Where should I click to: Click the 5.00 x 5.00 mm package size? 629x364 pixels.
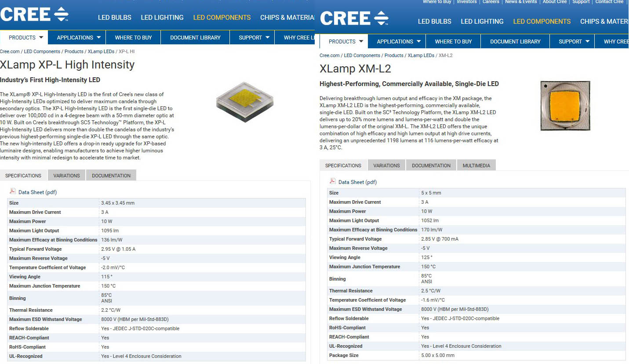tap(438, 355)
